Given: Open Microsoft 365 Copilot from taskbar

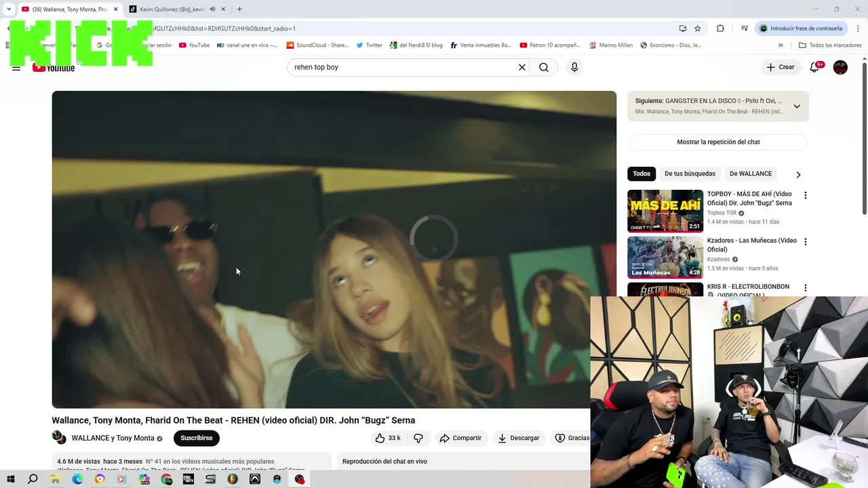Looking at the screenshot, I should [144, 479].
